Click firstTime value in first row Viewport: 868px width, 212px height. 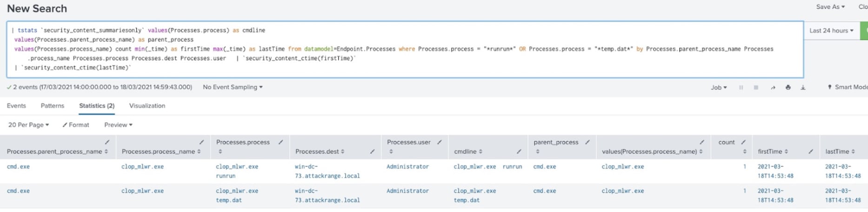(x=775, y=171)
